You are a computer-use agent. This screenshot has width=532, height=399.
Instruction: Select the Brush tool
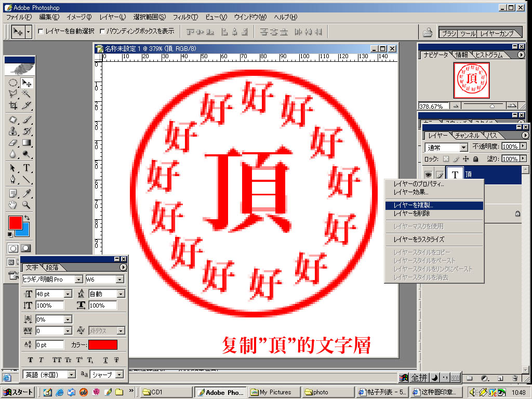tap(26, 120)
